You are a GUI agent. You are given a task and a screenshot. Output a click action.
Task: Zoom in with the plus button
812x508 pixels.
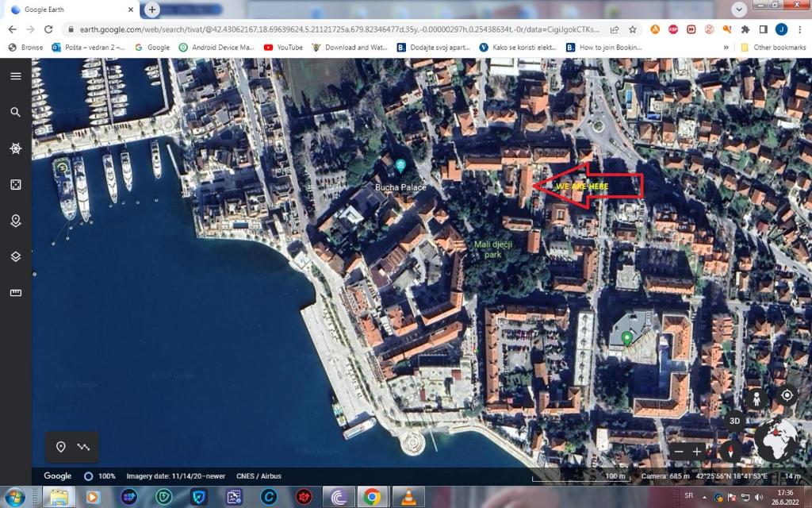(697, 451)
